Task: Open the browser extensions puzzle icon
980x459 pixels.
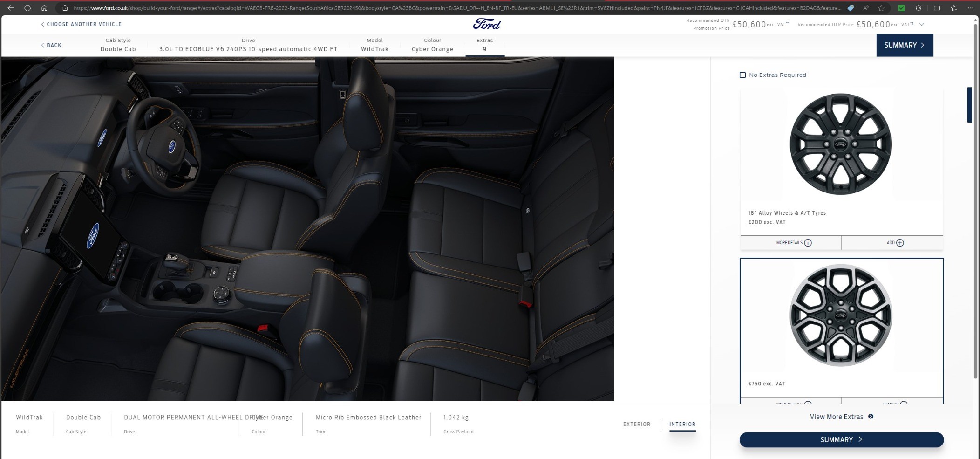Action: pyautogui.click(x=919, y=8)
